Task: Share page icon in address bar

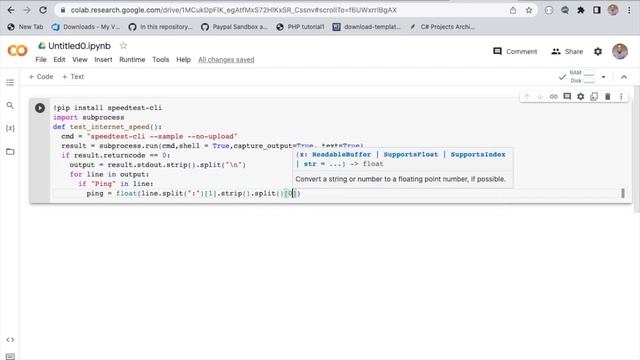Action: click(x=513, y=10)
